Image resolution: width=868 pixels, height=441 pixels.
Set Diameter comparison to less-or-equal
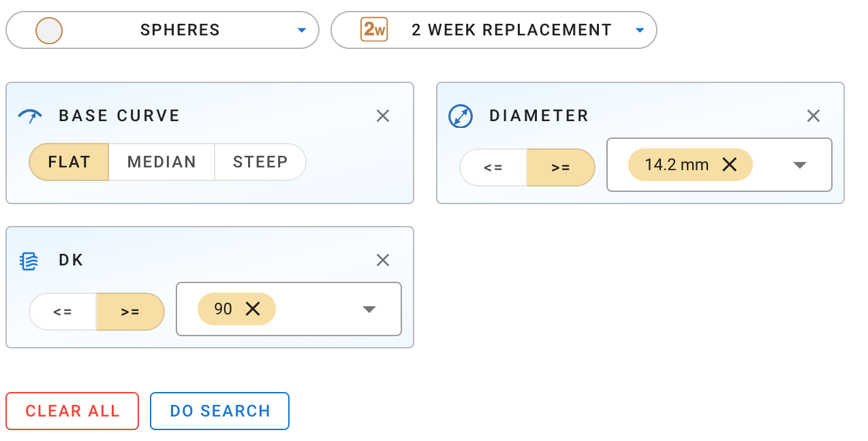(x=493, y=167)
